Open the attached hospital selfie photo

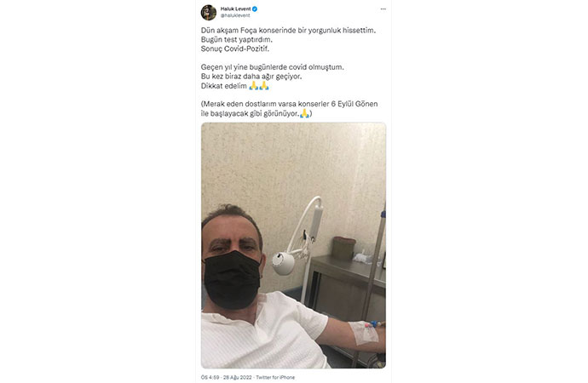(293, 245)
